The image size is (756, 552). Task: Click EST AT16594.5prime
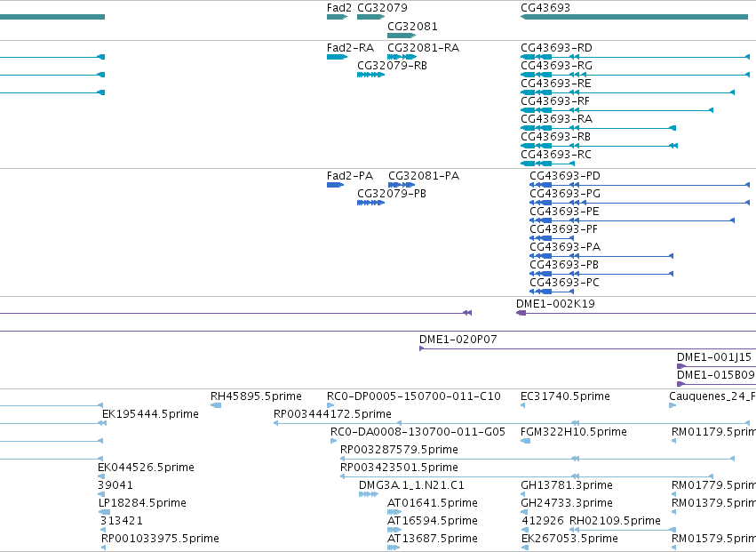[433, 522]
